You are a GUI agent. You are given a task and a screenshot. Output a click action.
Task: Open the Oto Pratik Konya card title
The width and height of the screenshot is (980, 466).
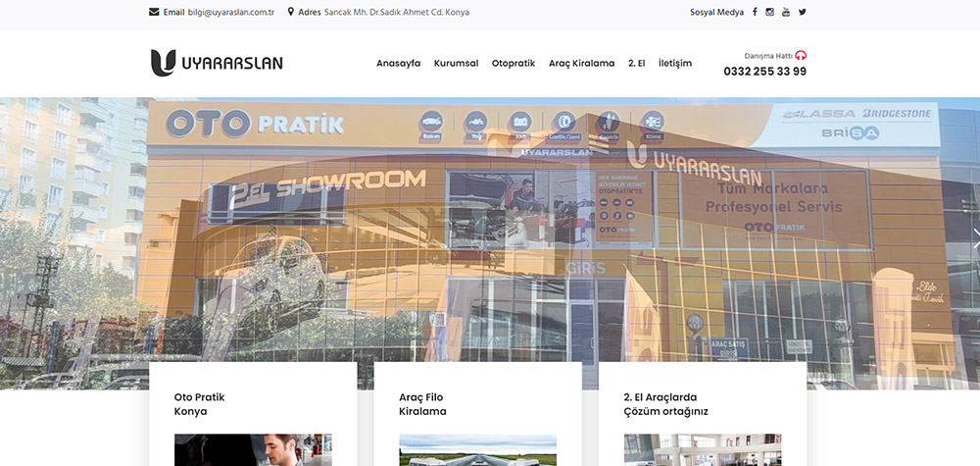click(x=199, y=405)
